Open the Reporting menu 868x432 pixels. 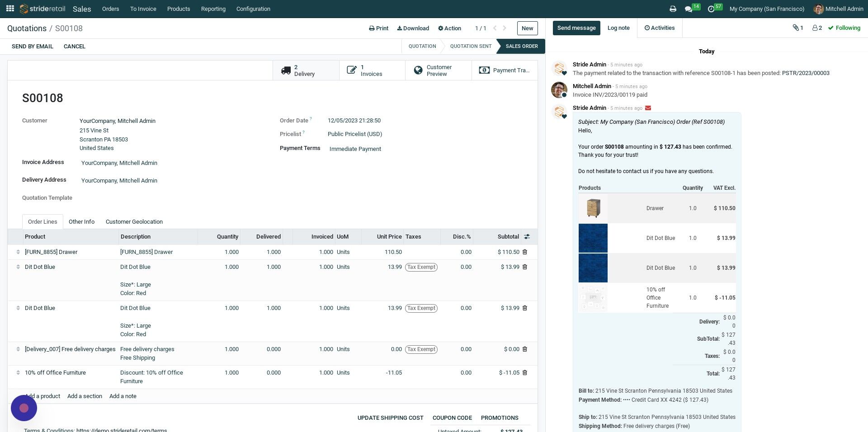coord(213,9)
